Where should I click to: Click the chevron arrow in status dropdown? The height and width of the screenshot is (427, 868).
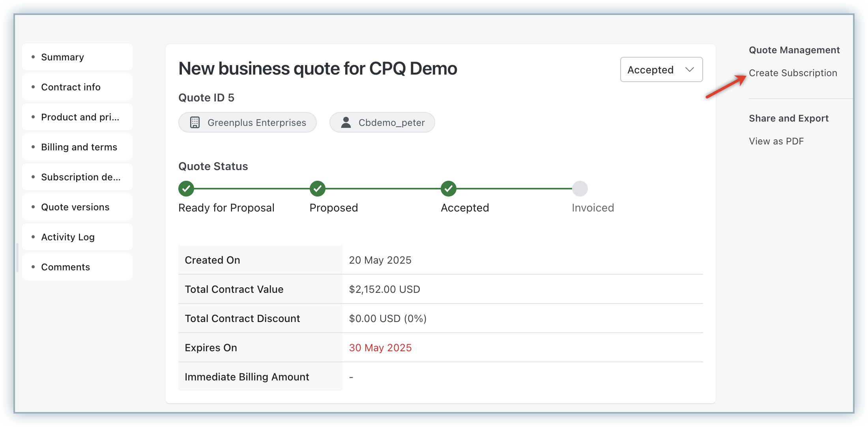[689, 70]
